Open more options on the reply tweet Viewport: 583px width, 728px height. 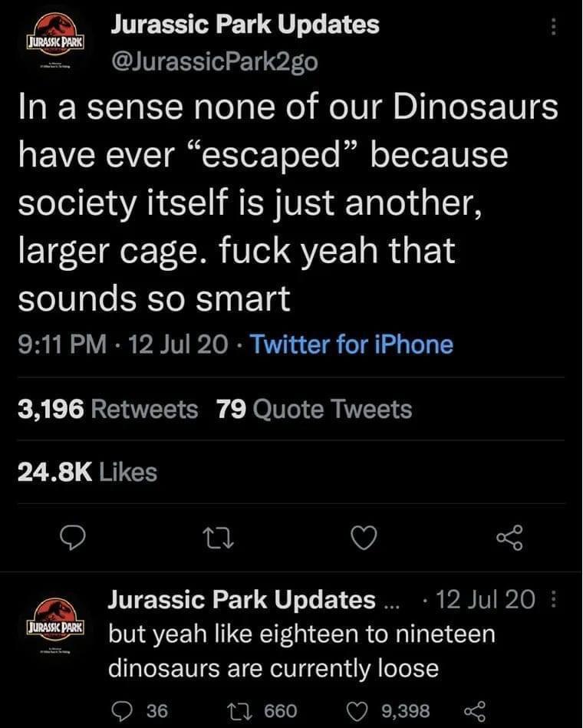553,598
